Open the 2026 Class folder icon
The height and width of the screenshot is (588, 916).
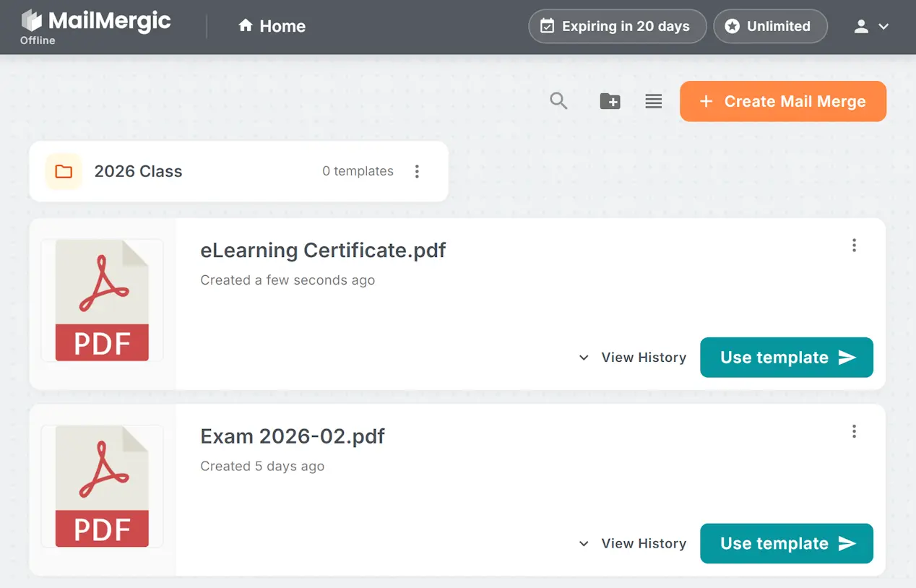pos(64,171)
